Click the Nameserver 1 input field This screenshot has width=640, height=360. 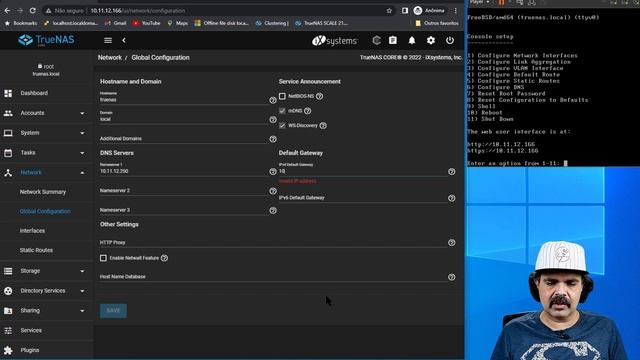point(183,171)
